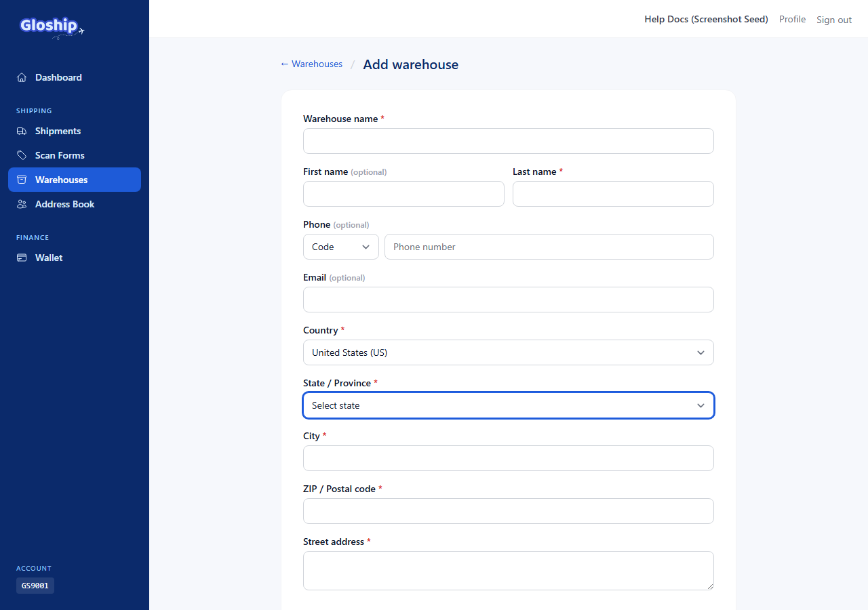Click the City input field
This screenshot has height=610, width=868.
[509, 458]
